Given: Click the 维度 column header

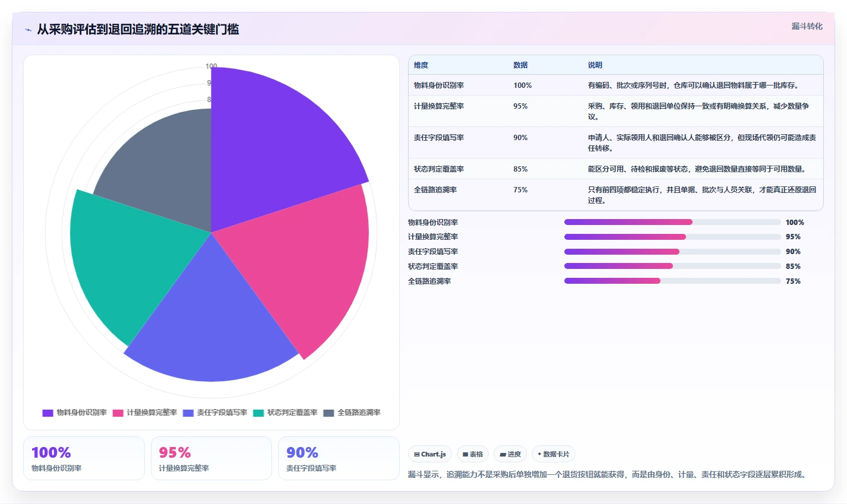Looking at the screenshot, I should (x=421, y=65).
